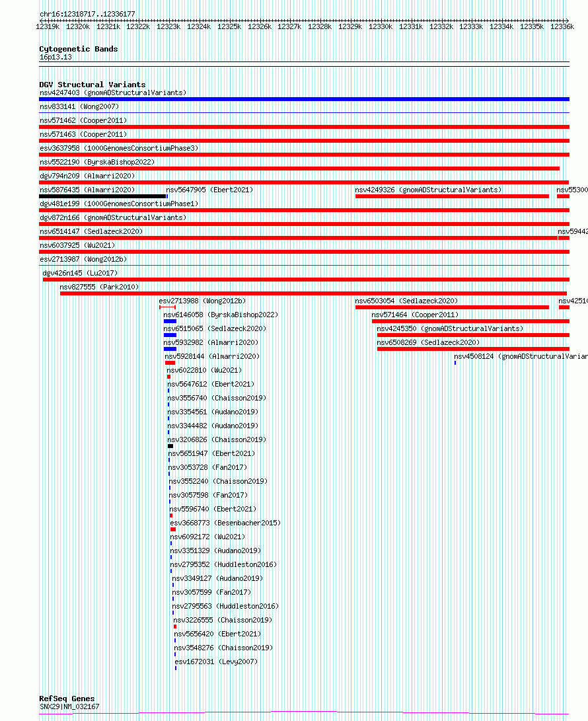Open nsv5522190 (ByrskaBishop2022) entry
Image resolution: width=588 pixels, height=721 pixels.
97,162
